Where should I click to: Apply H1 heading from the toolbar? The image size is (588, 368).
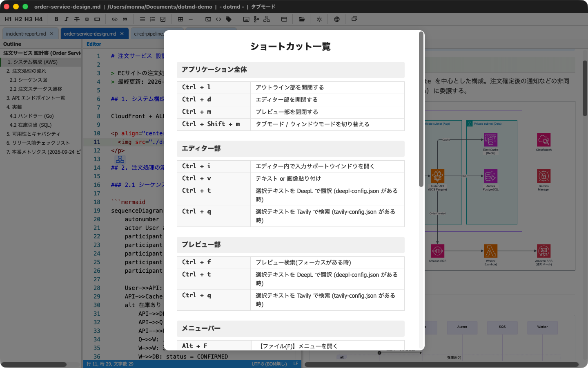click(8, 19)
